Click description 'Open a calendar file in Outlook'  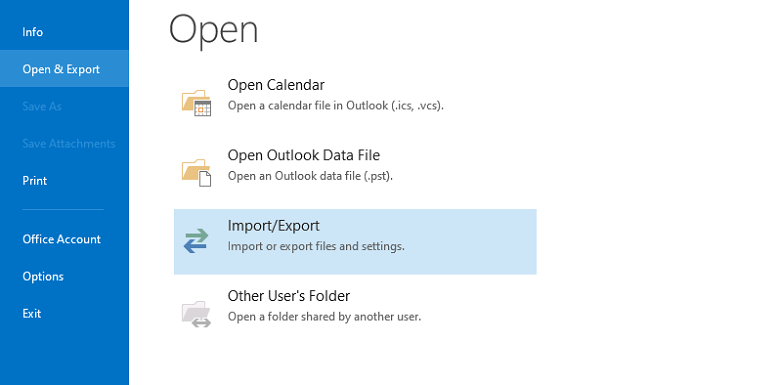(336, 106)
